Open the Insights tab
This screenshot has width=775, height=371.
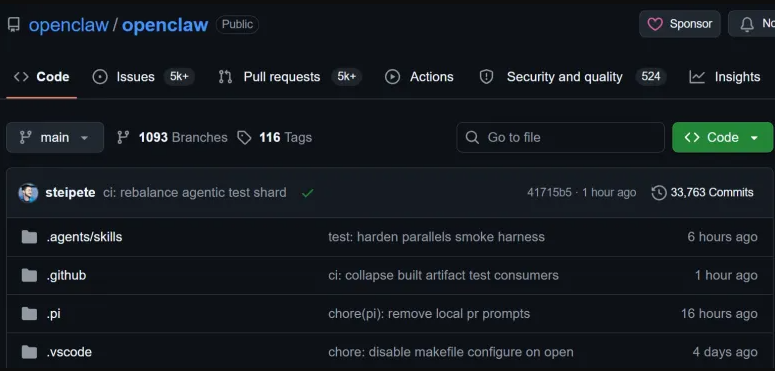click(725, 77)
